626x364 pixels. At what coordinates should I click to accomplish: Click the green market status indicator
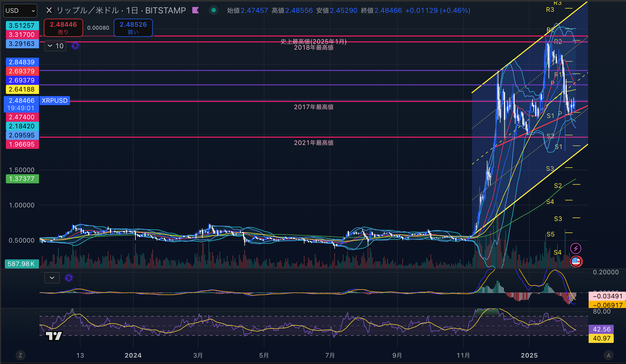[213, 10]
